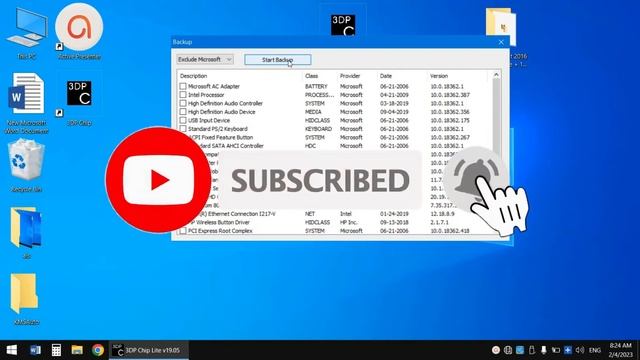640x360 pixels.
Task: Select the HP Wireless Button Driver row
Action: click(x=334, y=222)
